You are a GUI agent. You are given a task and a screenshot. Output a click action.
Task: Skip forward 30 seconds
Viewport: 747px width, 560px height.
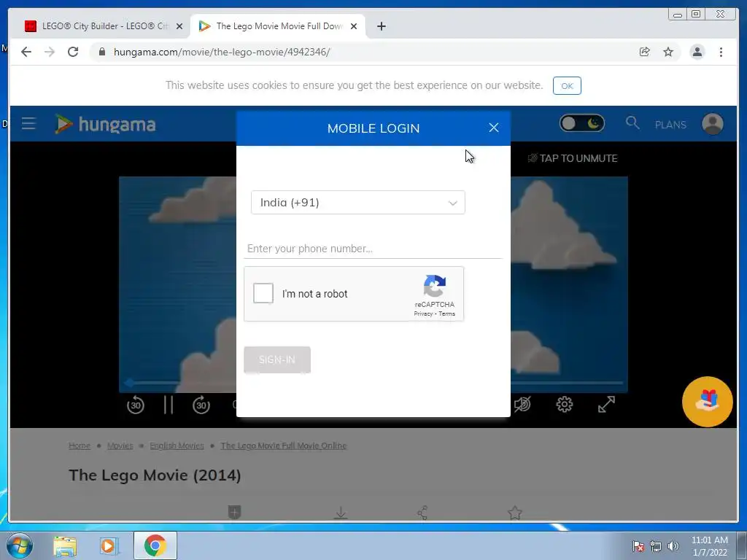tap(201, 405)
